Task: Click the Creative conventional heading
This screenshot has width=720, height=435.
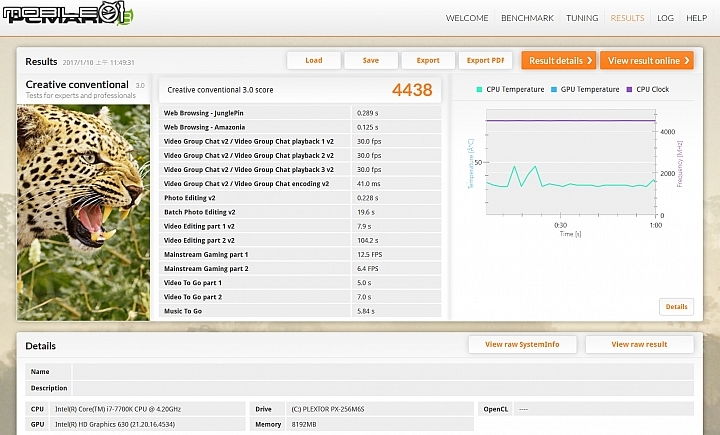Action: (x=77, y=85)
